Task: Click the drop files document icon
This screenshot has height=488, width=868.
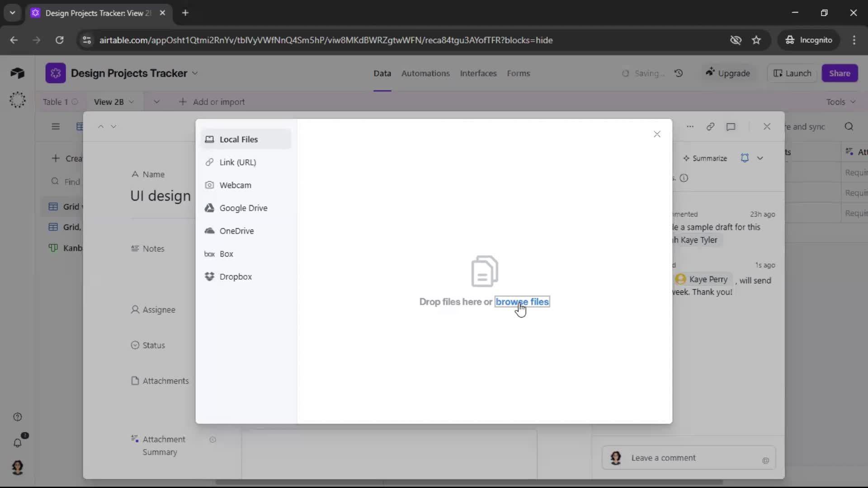Action: [485, 271]
